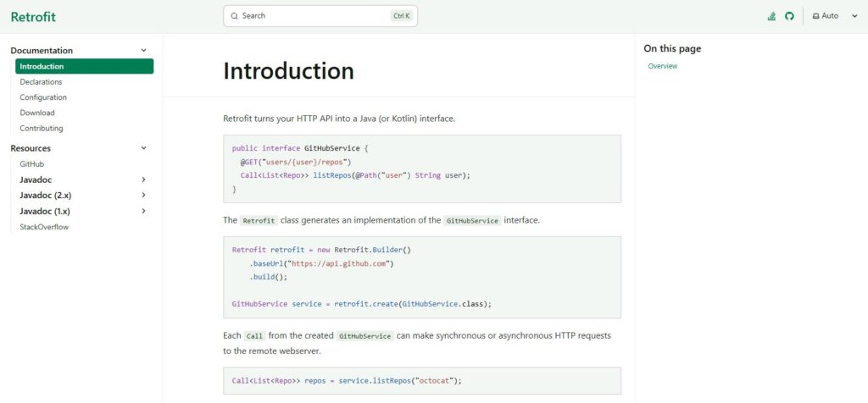The image size is (868, 403).
Task: Expand the Javadoc (2.x) submenu arrow
Action: (x=143, y=195)
